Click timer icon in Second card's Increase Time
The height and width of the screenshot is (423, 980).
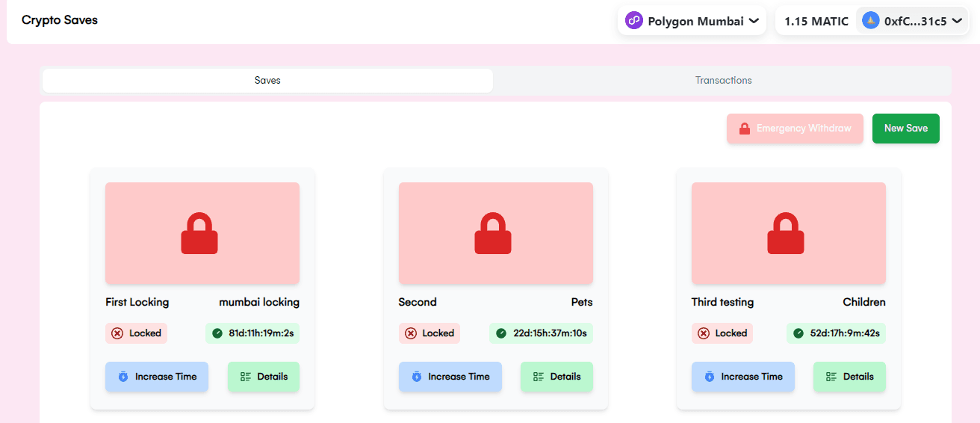tap(416, 377)
